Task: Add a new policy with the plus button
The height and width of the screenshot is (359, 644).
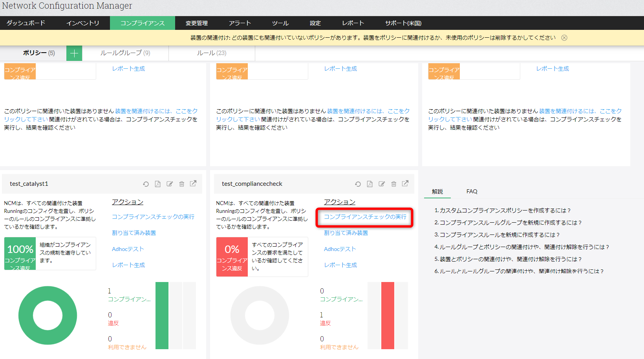Action: (x=74, y=53)
